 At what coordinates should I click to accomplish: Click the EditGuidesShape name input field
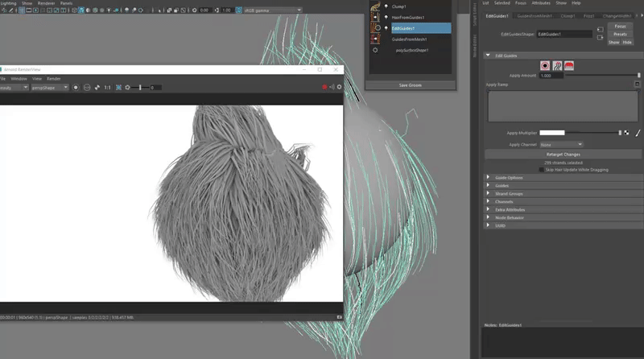pos(564,34)
